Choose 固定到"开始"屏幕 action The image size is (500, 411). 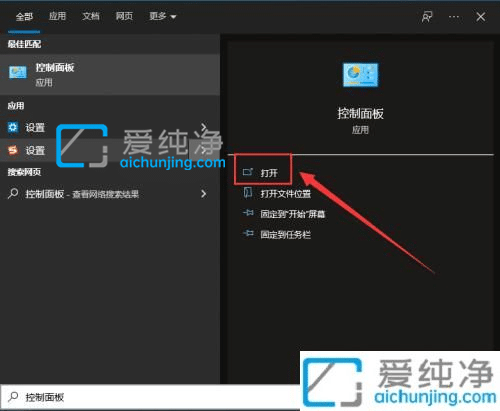[x=292, y=214]
